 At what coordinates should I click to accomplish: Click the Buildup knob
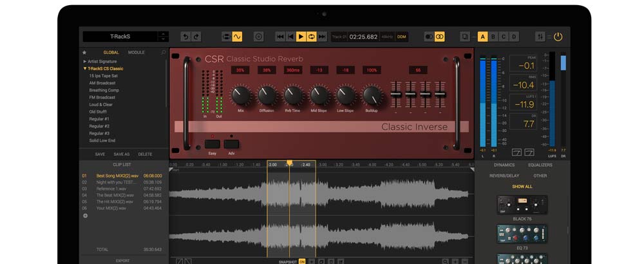tap(372, 95)
